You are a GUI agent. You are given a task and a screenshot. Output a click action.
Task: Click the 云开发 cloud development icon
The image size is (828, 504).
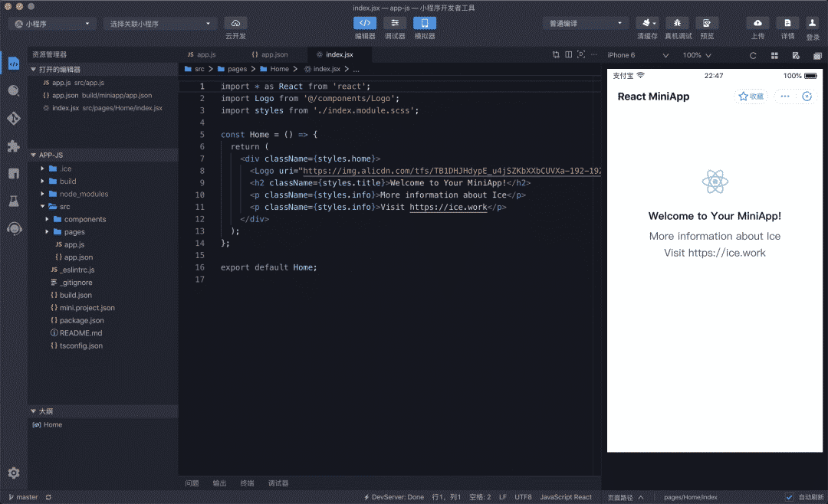[x=235, y=24]
